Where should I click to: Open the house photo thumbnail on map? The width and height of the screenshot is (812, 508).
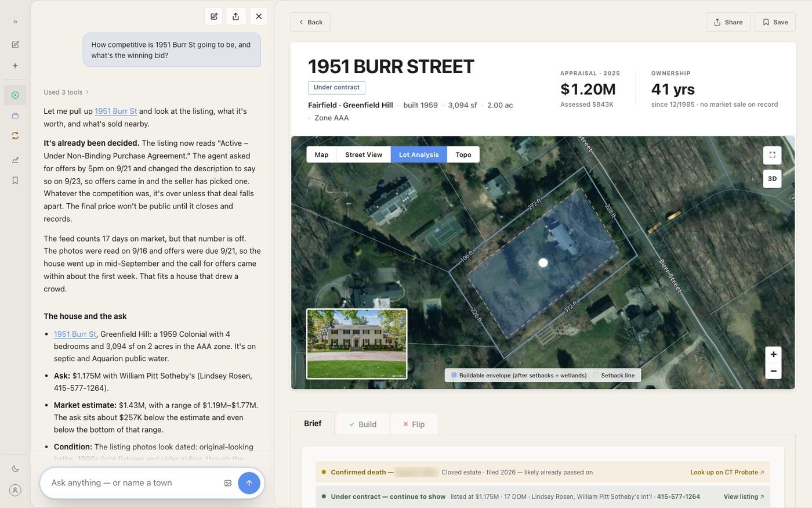tap(357, 344)
